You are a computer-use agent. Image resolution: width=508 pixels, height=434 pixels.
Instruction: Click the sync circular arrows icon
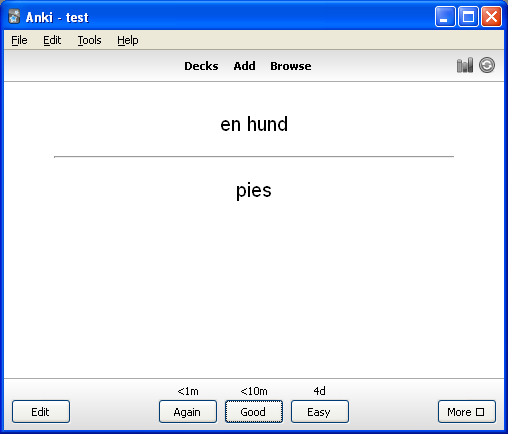pos(487,65)
